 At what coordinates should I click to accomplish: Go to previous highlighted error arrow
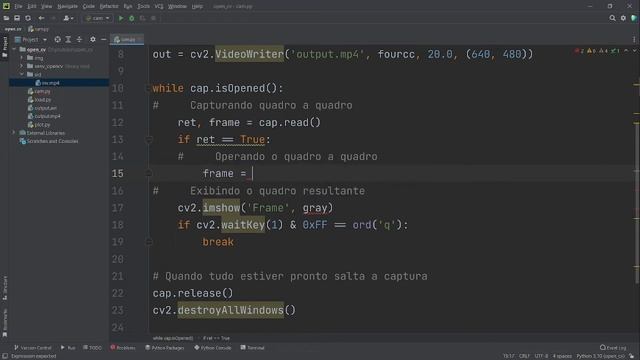pyautogui.click(x=626, y=51)
